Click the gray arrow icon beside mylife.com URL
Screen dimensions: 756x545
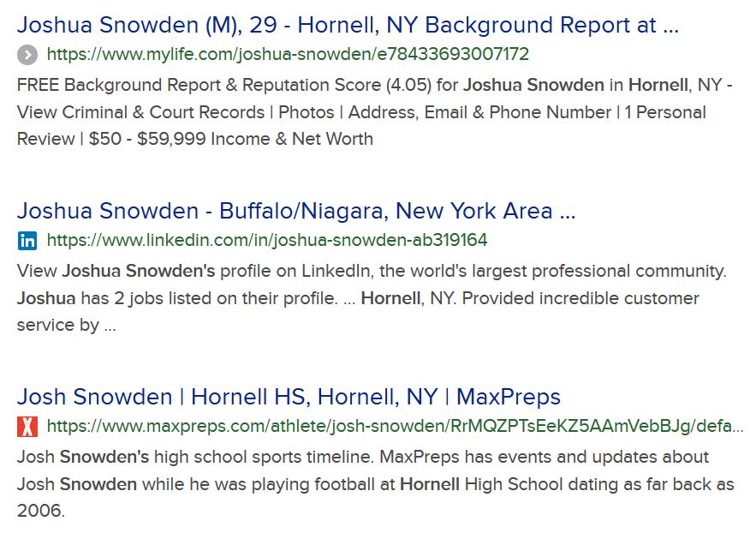[x=27, y=55]
